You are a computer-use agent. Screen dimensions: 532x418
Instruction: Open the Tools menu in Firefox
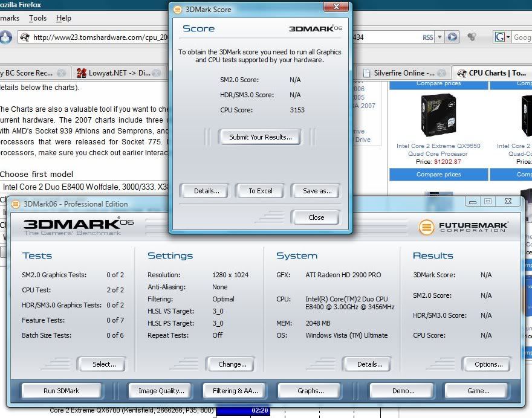click(37, 18)
